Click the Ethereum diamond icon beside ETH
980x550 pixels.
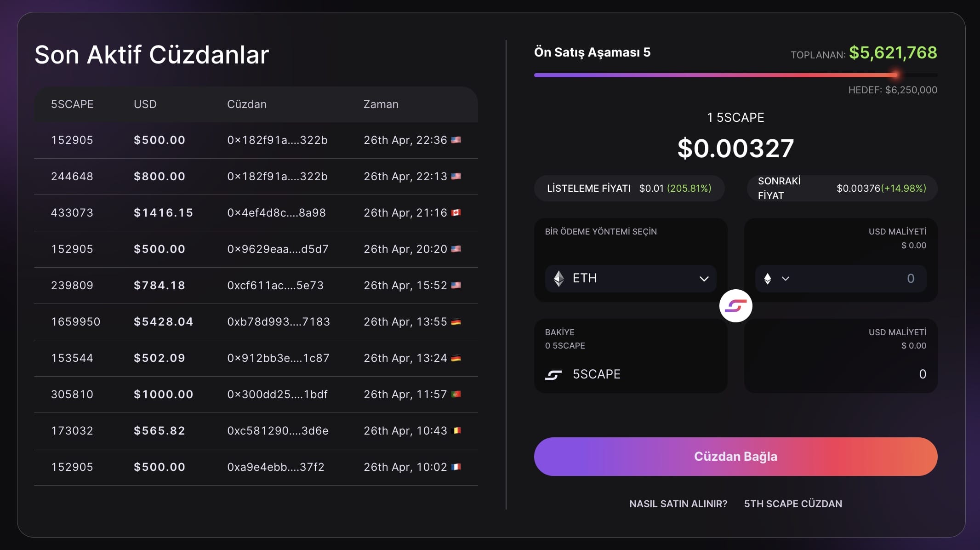[559, 279]
